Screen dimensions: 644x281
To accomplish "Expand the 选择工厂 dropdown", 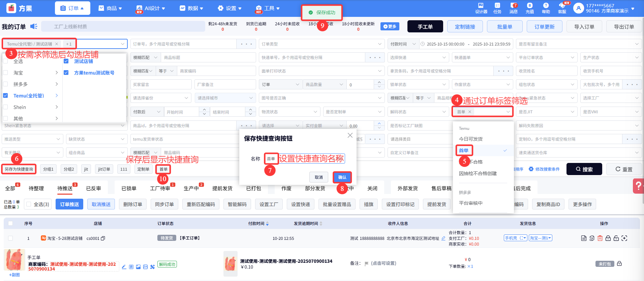I will (x=610, y=98).
